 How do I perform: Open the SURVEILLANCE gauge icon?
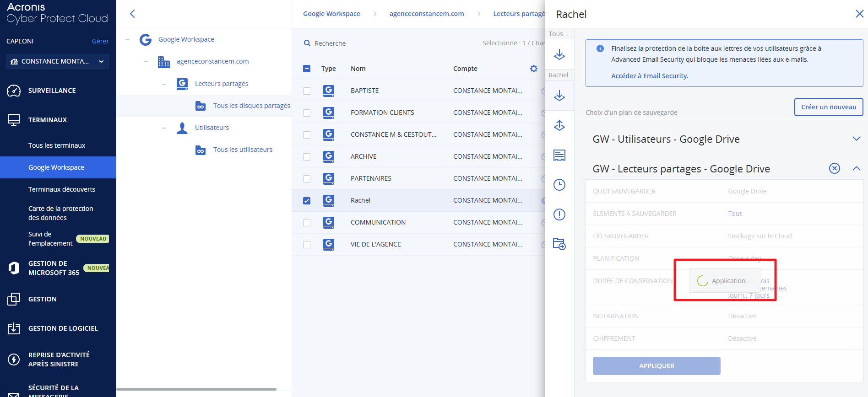(14, 91)
